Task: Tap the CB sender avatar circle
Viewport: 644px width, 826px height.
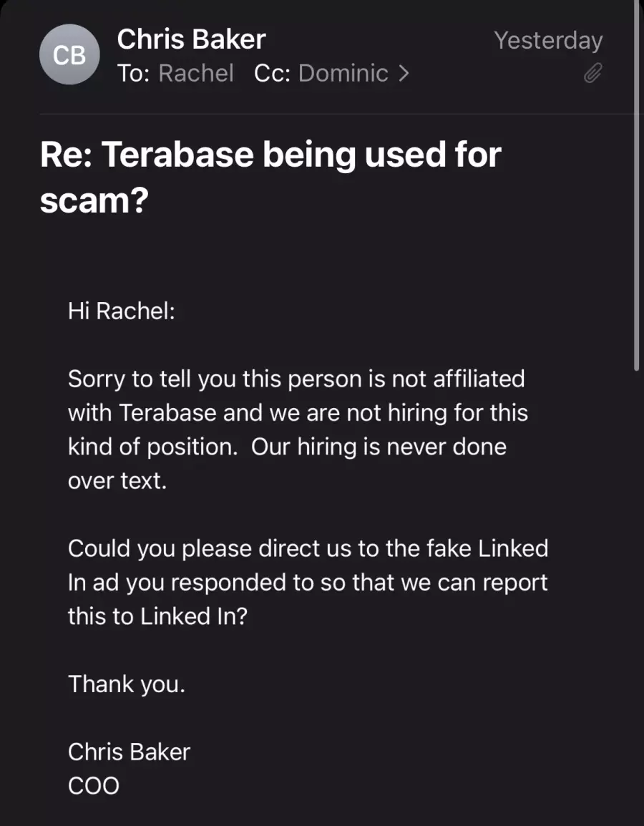Action: pyautogui.click(x=69, y=54)
